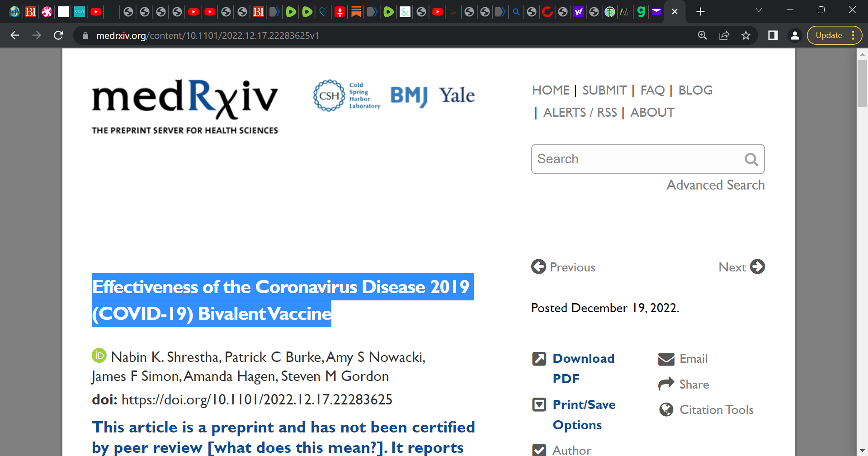Reload the page with the browser refresh button
The width and height of the screenshot is (868, 456).
pyautogui.click(x=58, y=35)
